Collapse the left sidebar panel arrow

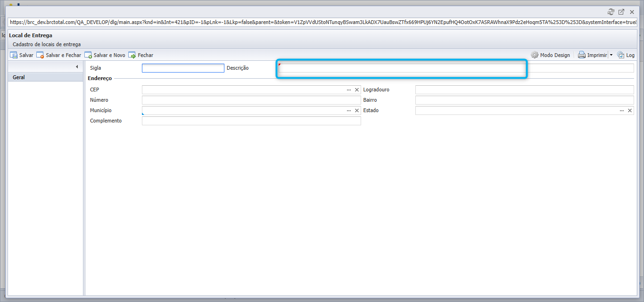[77, 67]
